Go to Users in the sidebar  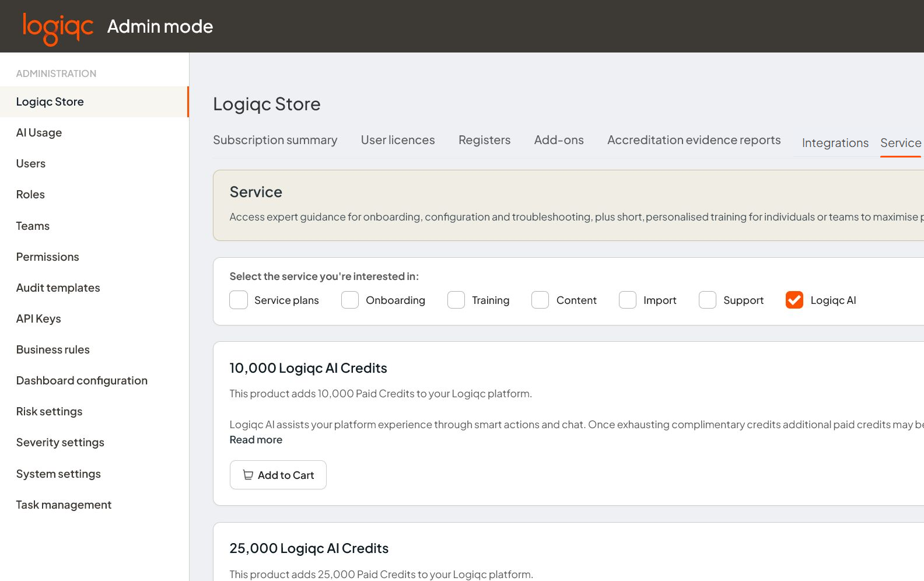94,163
